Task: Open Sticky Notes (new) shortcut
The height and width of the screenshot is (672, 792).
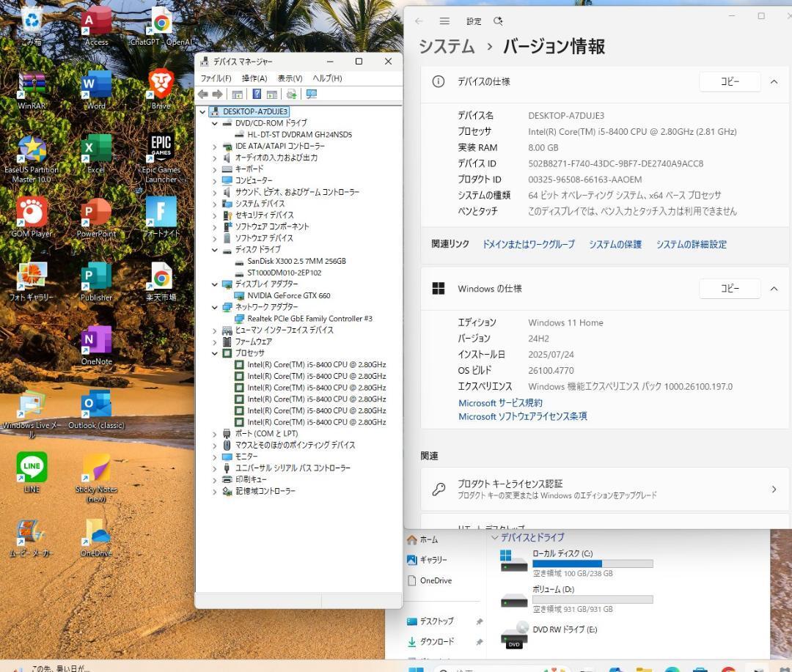Action: tap(96, 478)
